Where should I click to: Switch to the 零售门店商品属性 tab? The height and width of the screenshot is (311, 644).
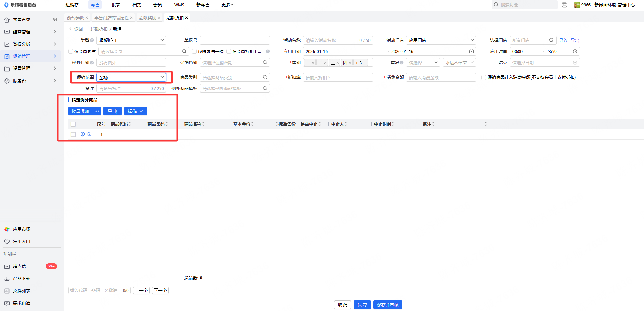click(111, 18)
